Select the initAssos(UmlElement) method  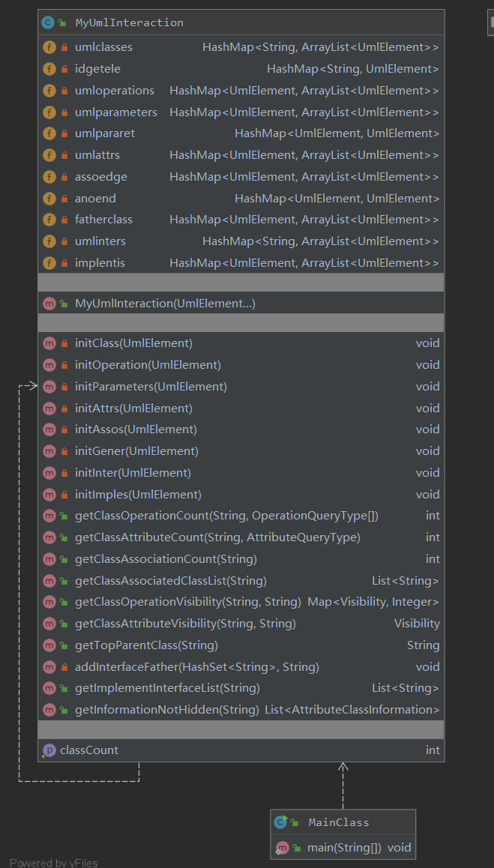click(x=136, y=429)
